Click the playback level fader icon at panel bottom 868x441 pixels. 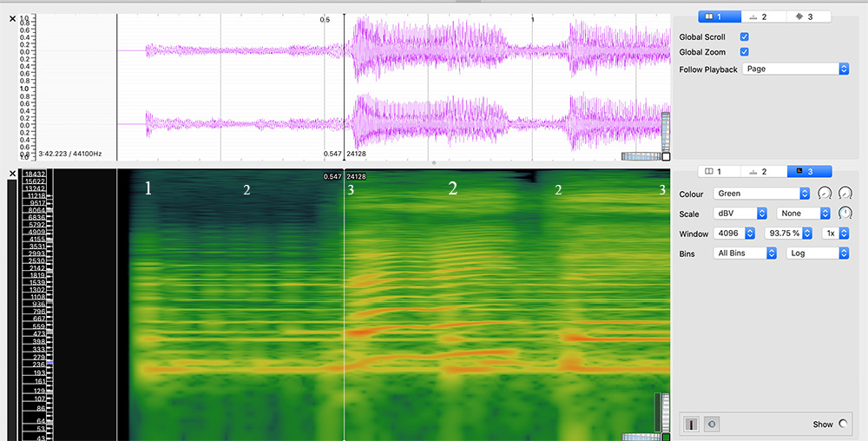693,425
